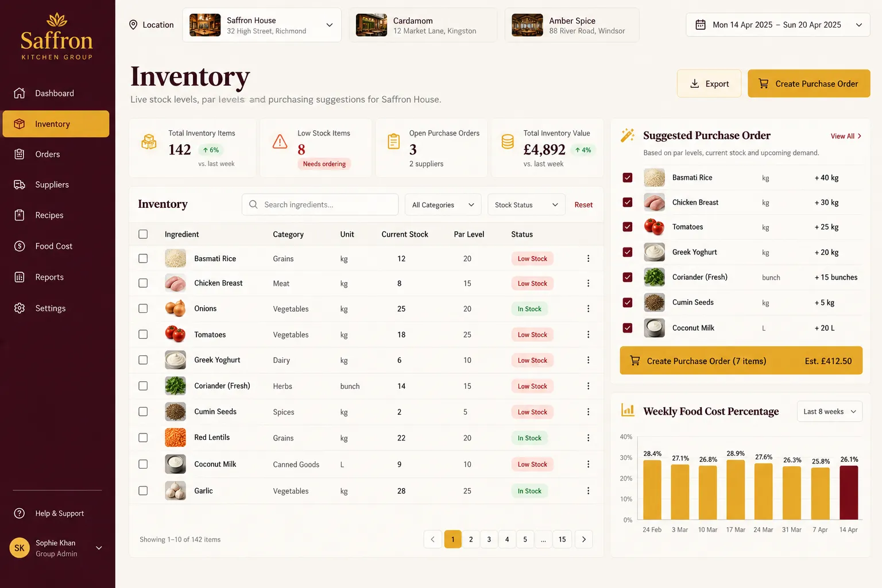Click the Reset filters link
882x588 pixels.
(583, 204)
